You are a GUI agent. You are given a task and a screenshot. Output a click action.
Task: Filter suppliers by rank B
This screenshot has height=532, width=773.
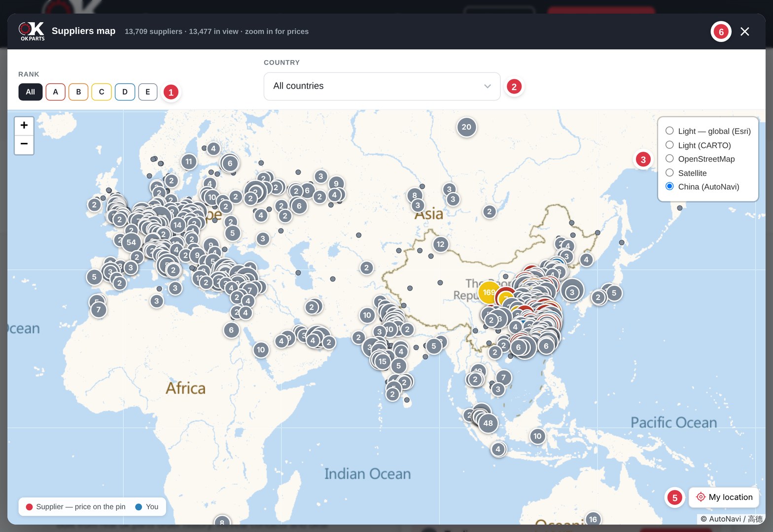pos(78,92)
